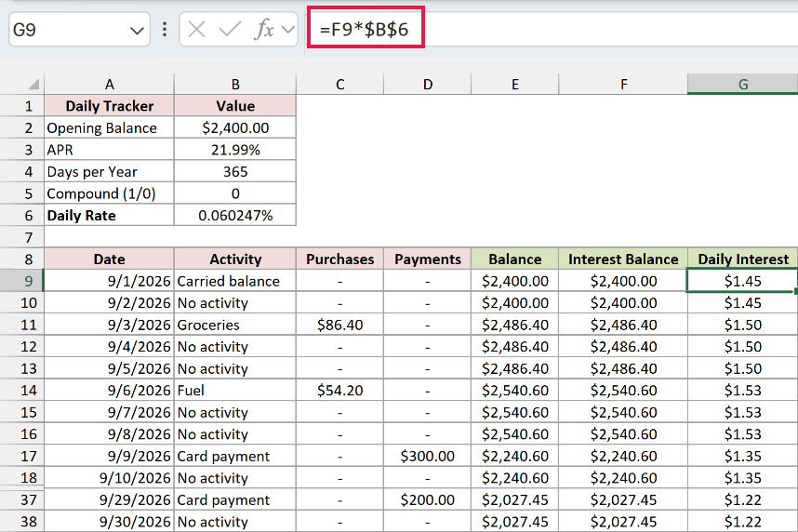The width and height of the screenshot is (798, 532).
Task: Click the Name Box showing G9
Action: (x=79, y=30)
